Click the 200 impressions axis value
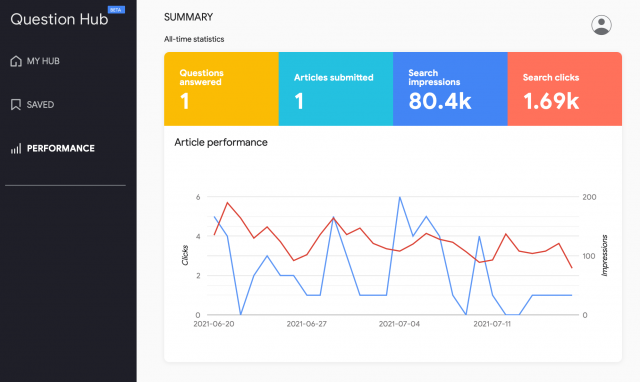The width and height of the screenshot is (640, 382). [x=589, y=197]
